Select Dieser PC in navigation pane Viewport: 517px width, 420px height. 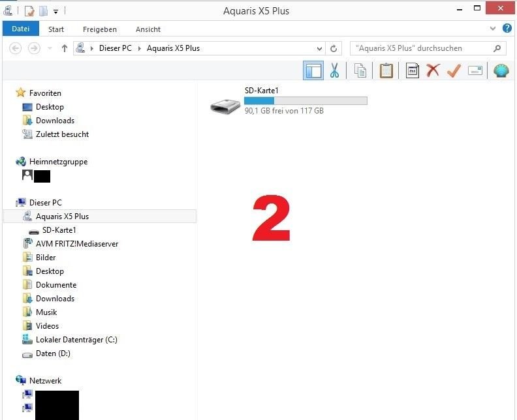pos(46,203)
